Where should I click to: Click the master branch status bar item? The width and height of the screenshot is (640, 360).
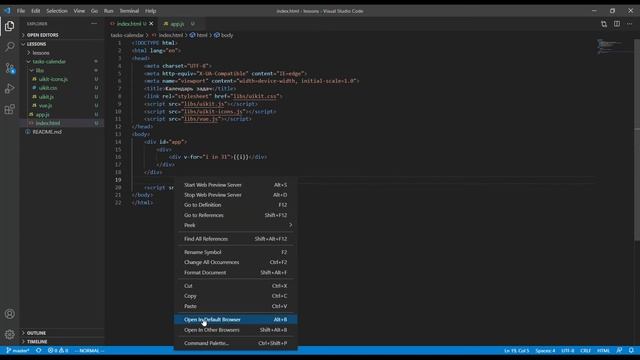[18, 350]
